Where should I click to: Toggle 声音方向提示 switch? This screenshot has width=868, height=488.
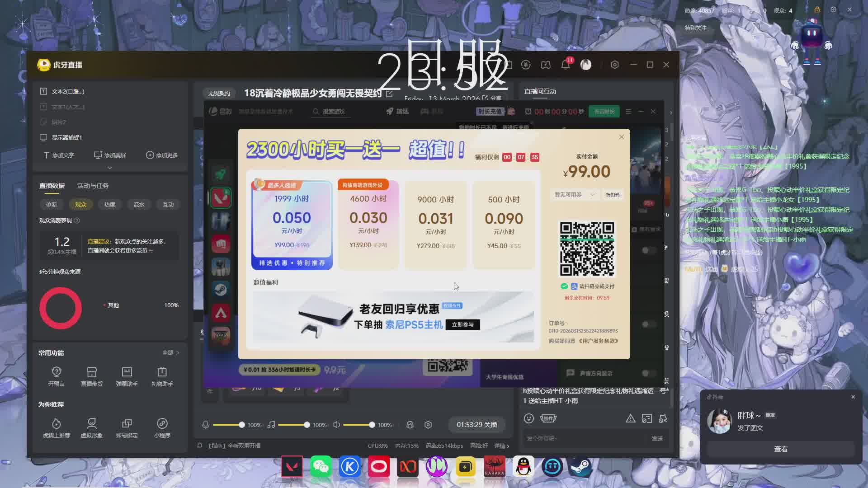pyautogui.click(x=648, y=373)
